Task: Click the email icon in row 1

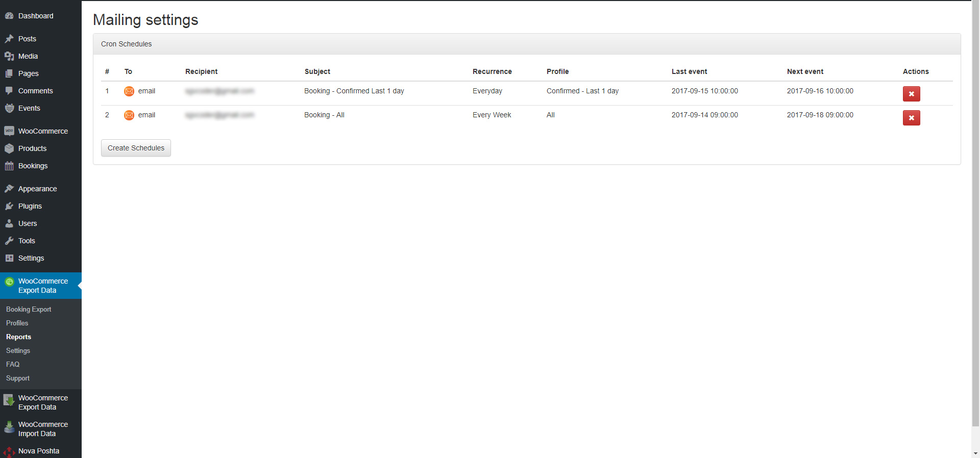Action: (129, 91)
